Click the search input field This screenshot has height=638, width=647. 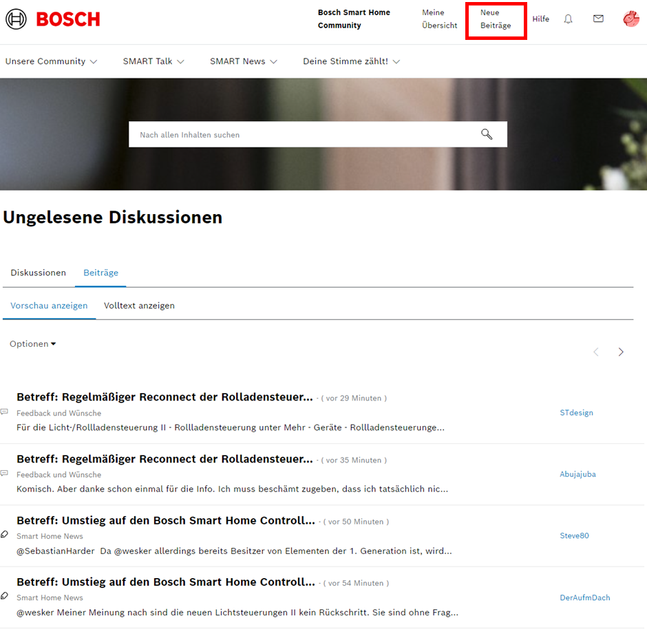(300, 134)
